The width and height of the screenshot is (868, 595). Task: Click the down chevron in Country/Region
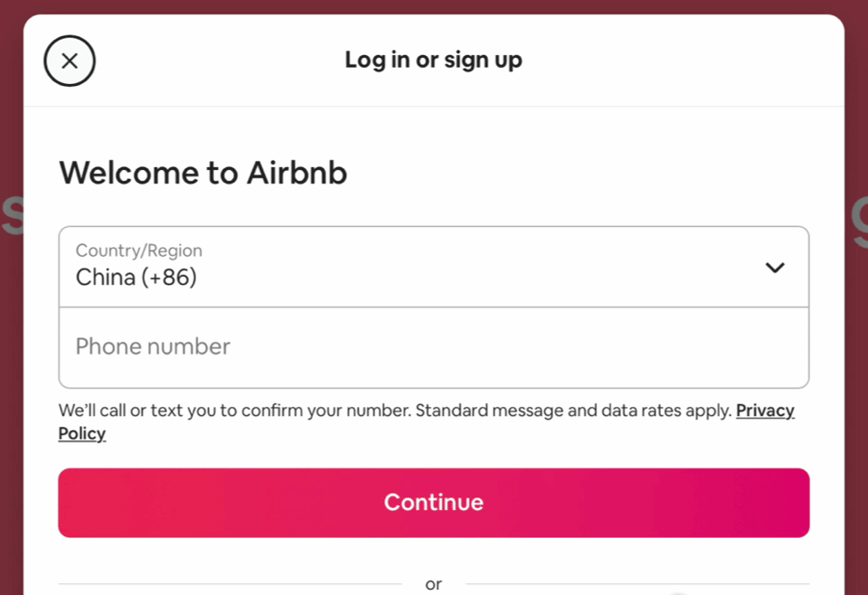tap(775, 268)
